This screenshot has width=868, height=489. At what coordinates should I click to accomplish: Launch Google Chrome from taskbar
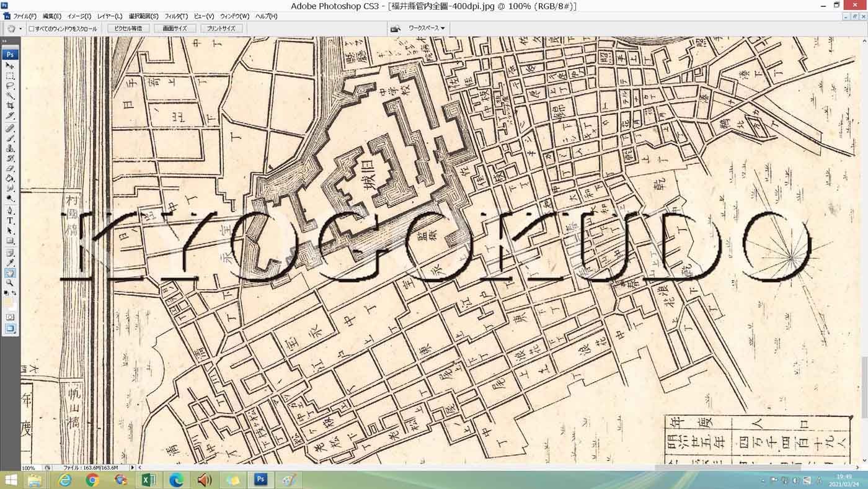(x=92, y=480)
